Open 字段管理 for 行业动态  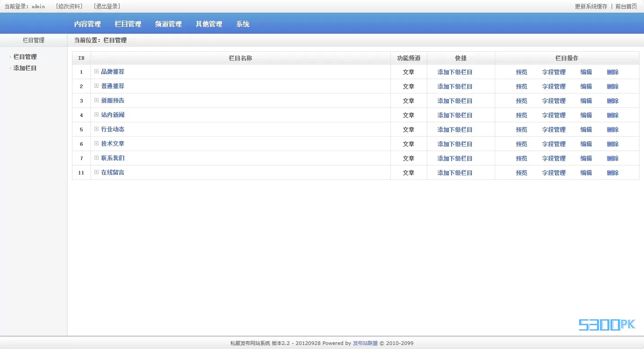[x=554, y=130]
